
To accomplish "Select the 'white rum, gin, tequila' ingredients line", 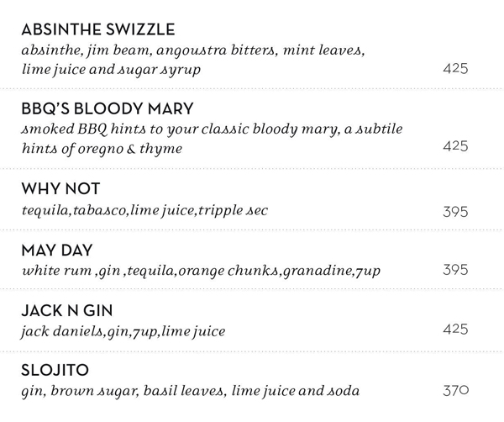I will click(x=201, y=271).
